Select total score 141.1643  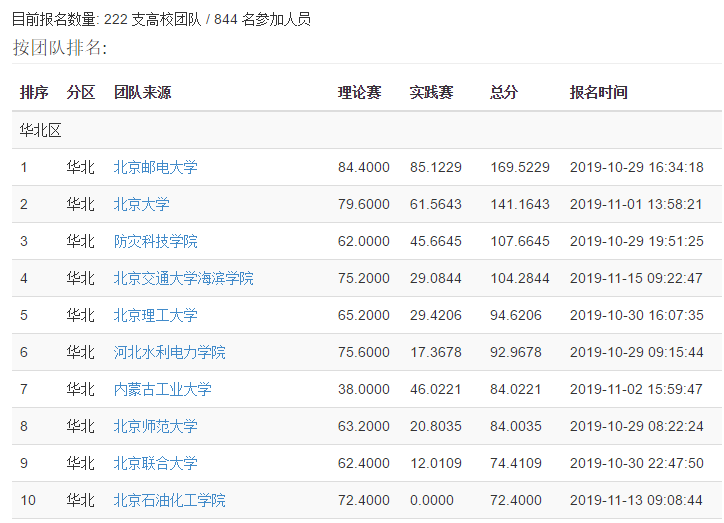(x=520, y=204)
